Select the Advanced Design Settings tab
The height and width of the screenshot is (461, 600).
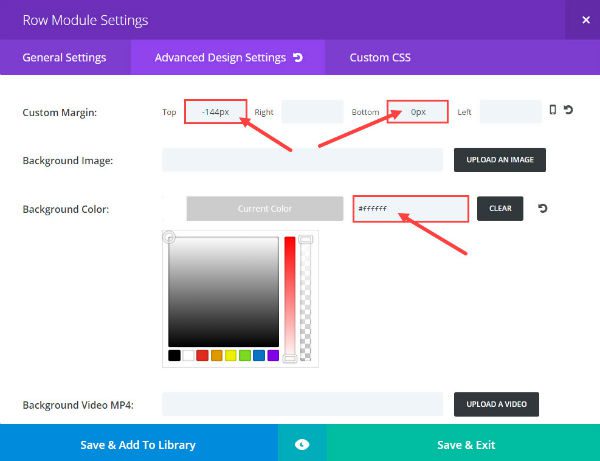point(220,58)
